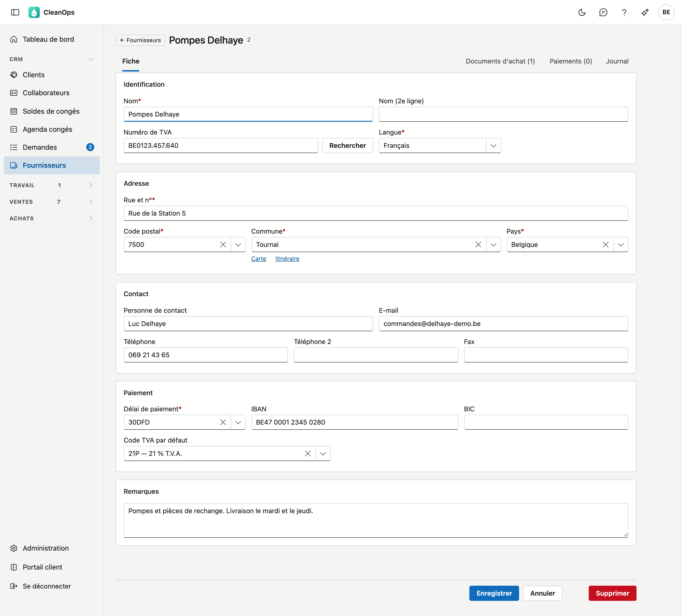Screen dimensions: 682x616
Task: Open the Itinéraire link
Action: [287, 258]
